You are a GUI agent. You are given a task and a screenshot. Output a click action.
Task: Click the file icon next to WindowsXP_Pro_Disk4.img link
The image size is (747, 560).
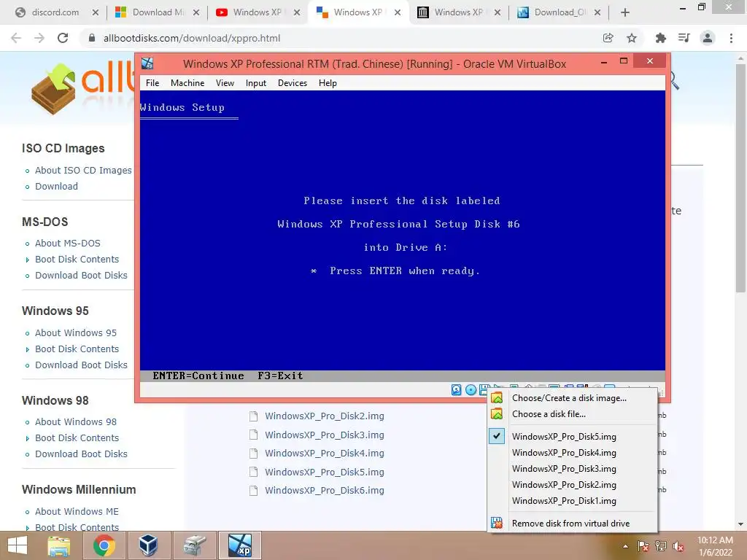(x=253, y=454)
